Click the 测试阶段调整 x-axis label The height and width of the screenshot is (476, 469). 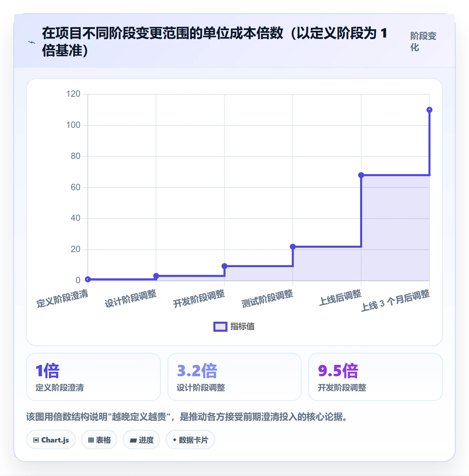click(x=267, y=299)
